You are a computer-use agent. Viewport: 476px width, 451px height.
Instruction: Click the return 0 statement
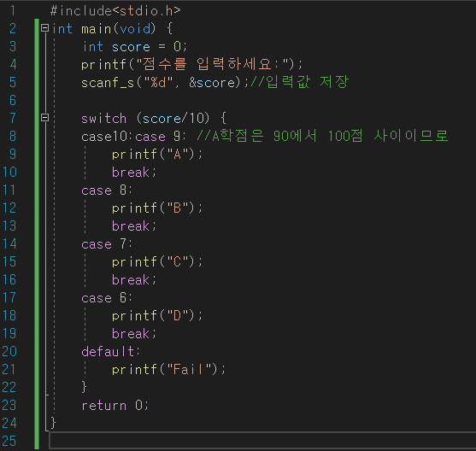coord(115,406)
